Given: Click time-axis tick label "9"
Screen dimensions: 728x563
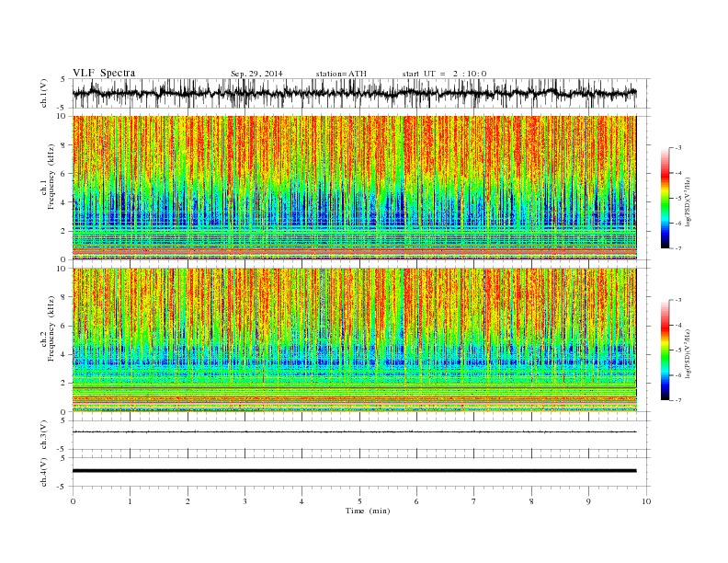Looking at the screenshot, I should click(x=588, y=501).
